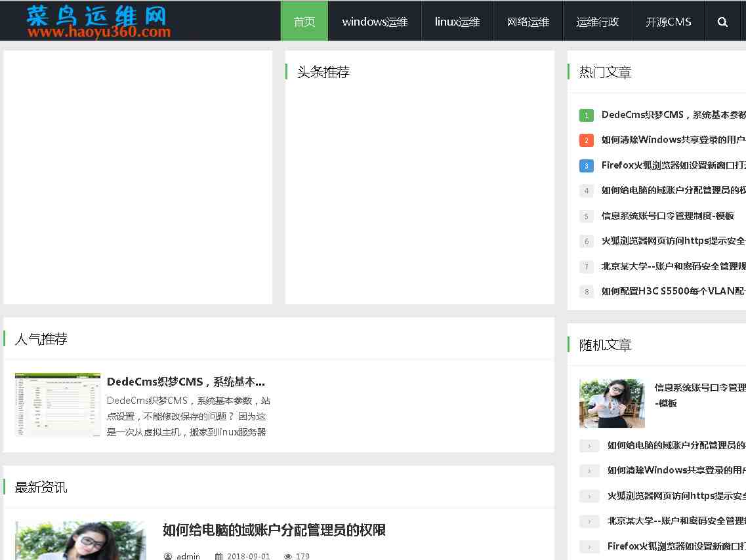Click the calendar icon beside 2018-09-01
This screenshot has width=746, height=560.
pyautogui.click(x=218, y=556)
